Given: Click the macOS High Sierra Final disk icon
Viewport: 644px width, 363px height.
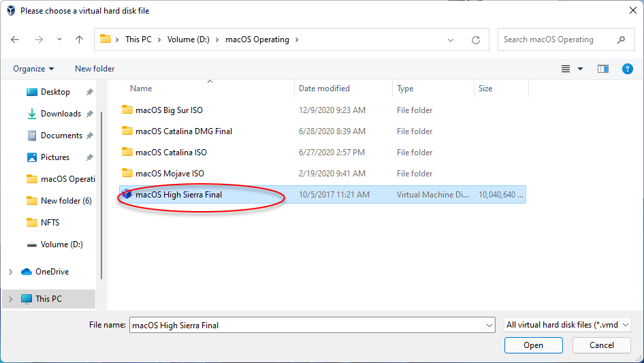Looking at the screenshot, I should 127,194.
